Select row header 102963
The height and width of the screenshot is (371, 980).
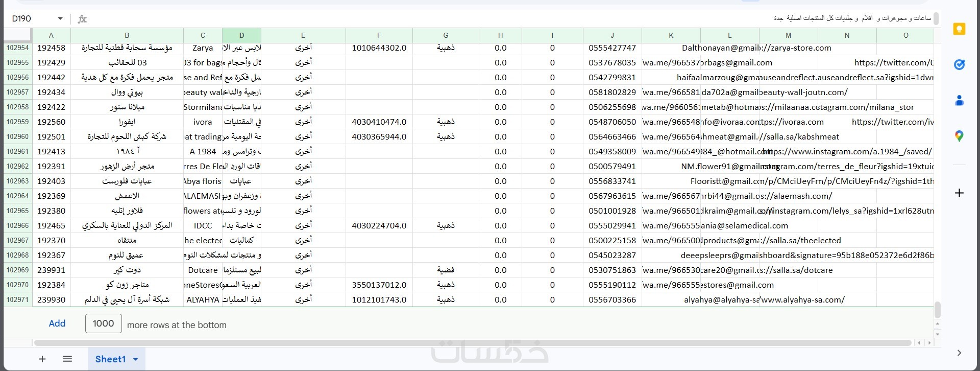(x=18, y=181)
